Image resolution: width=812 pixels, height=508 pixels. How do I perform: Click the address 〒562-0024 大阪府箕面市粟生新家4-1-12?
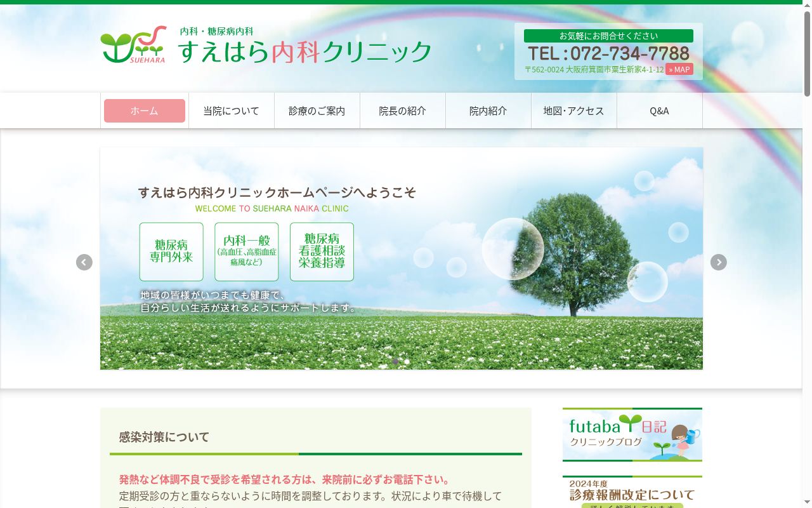pyautogui.click(x=594, y=70)
